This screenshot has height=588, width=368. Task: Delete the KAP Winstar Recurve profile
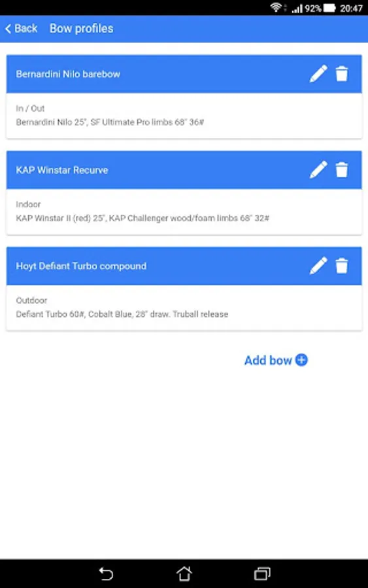[342, 169]
